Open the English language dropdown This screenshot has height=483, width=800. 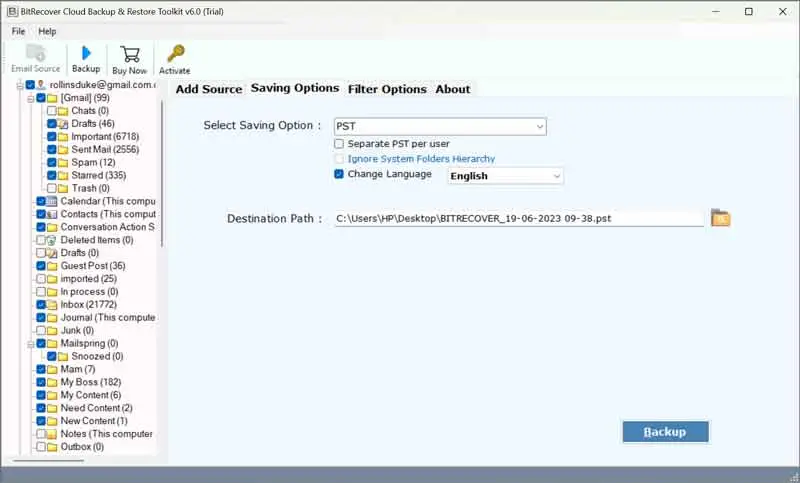point(505,176)
